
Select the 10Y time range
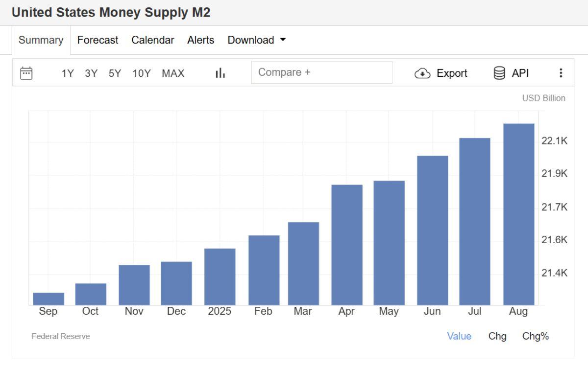[x=141, y=73]
